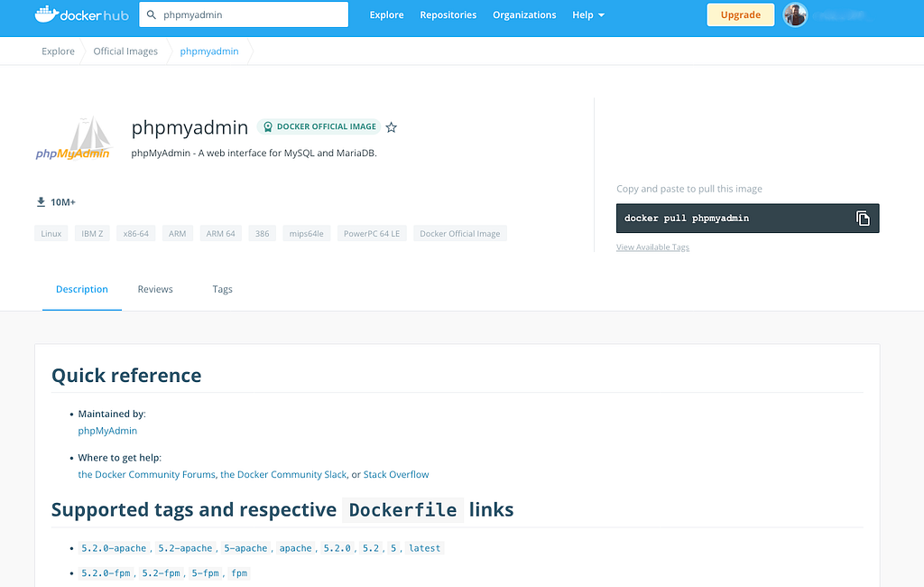Screen dimensions: 924x587
Task: Click the search magnifier icon
Action: 152,14
